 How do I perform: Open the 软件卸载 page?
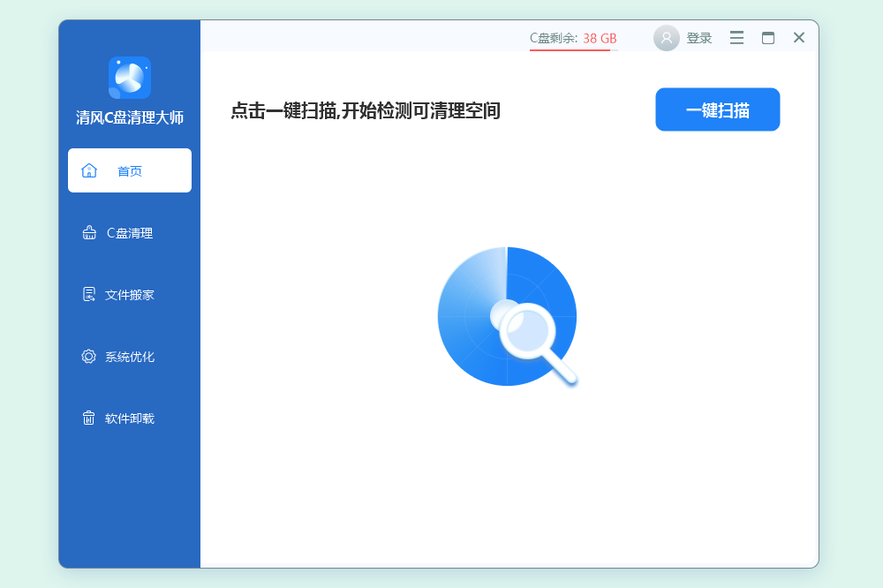(130, 418)
